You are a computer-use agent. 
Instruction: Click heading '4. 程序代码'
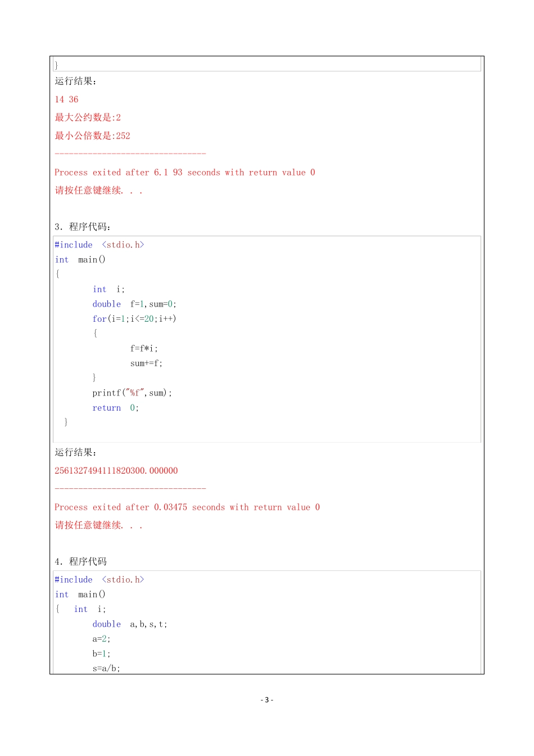click(x=80, y=561)
